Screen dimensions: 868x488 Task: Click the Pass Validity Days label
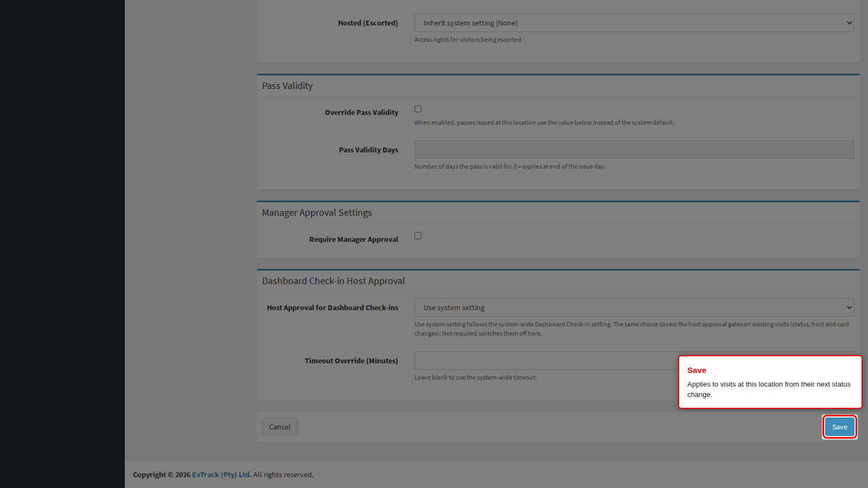pos(369,150)
